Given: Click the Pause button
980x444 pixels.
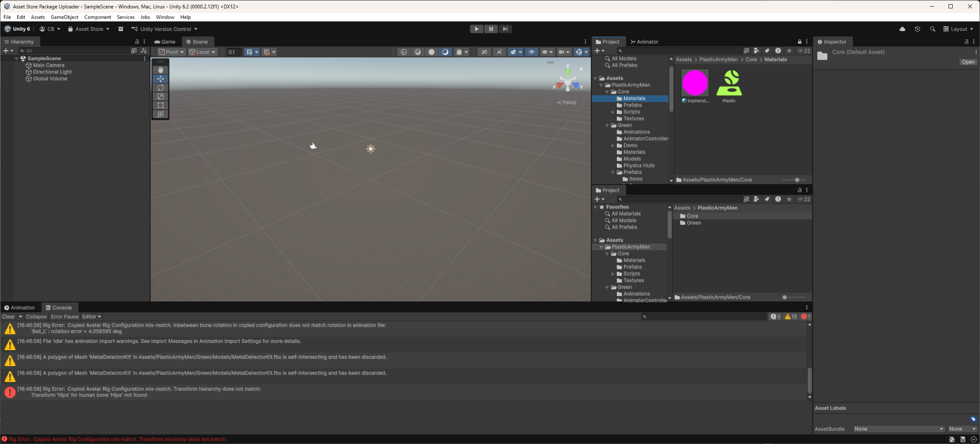Looking at the screenshot, I should (491, 29).
